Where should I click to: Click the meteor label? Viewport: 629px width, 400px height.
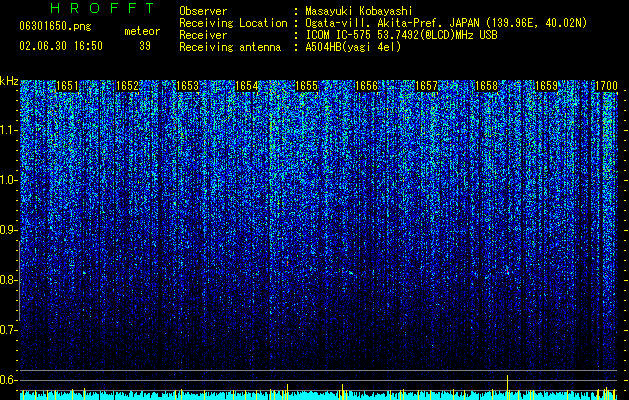(142, 31)
